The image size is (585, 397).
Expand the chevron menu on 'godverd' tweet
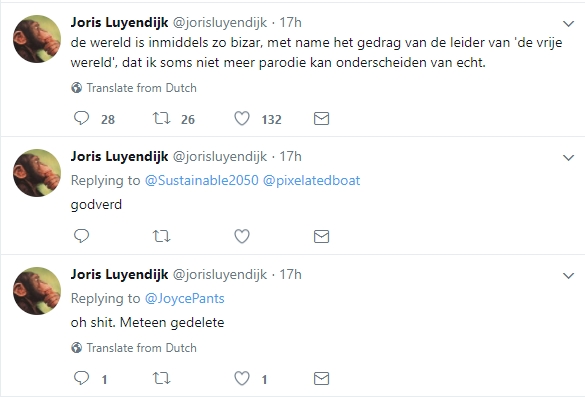[x=568, y=158]
